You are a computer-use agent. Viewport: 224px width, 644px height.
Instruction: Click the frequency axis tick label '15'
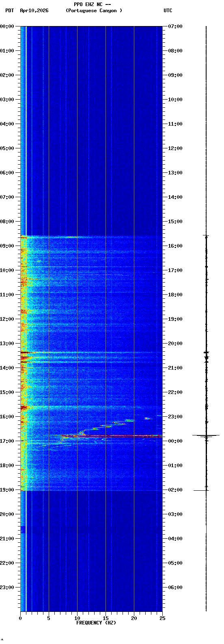tap(106, 618)
